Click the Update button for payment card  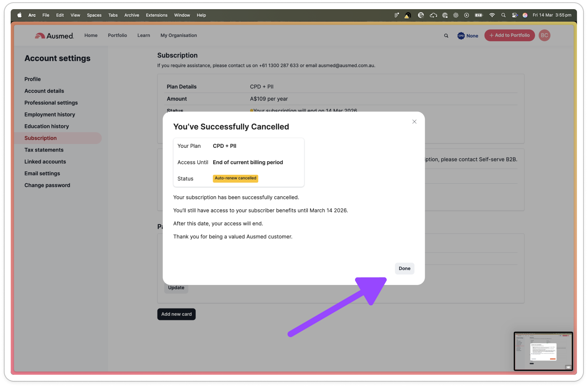(176, 288)
